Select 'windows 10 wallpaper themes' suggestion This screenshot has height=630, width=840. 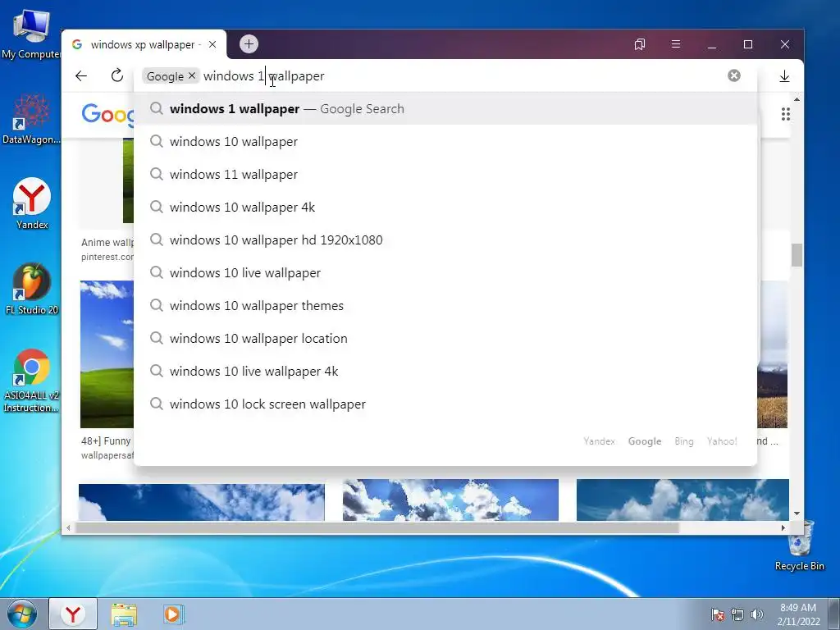(445, 305)
